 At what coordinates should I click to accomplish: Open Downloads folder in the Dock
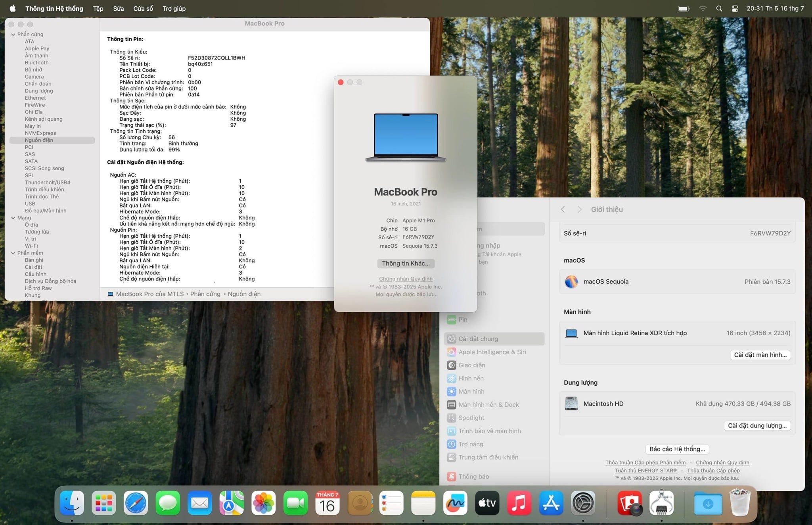pos(708,503)
